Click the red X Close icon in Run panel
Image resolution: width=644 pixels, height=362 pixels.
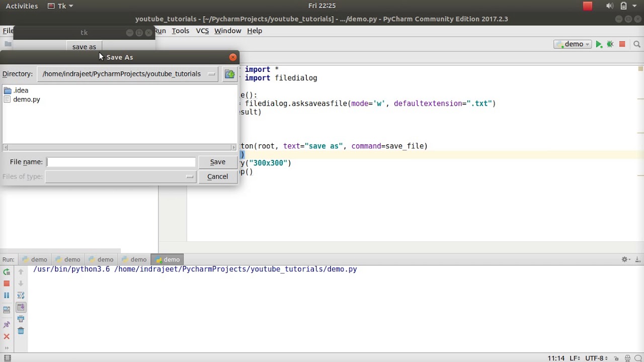(7, 336)
